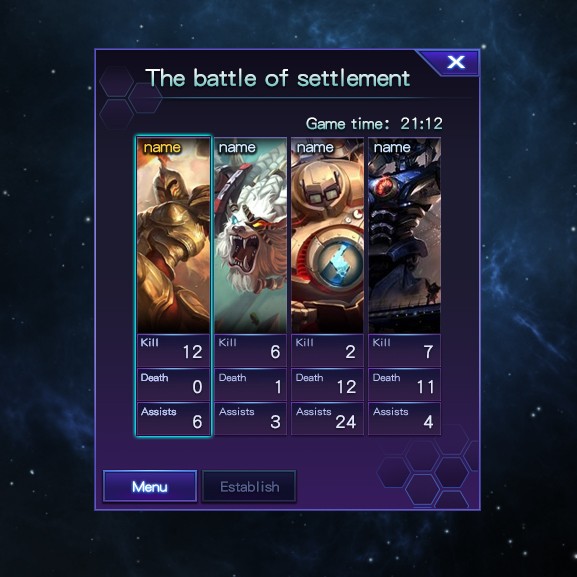The width and height of the screenshot is (577, 577).
Task: Click the Kill stat showing 7
Action: coord(404,350)
